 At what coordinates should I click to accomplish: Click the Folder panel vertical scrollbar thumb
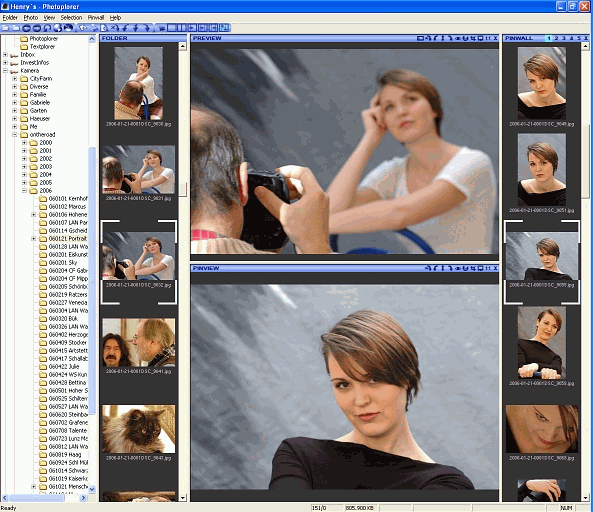pos(183,189)
